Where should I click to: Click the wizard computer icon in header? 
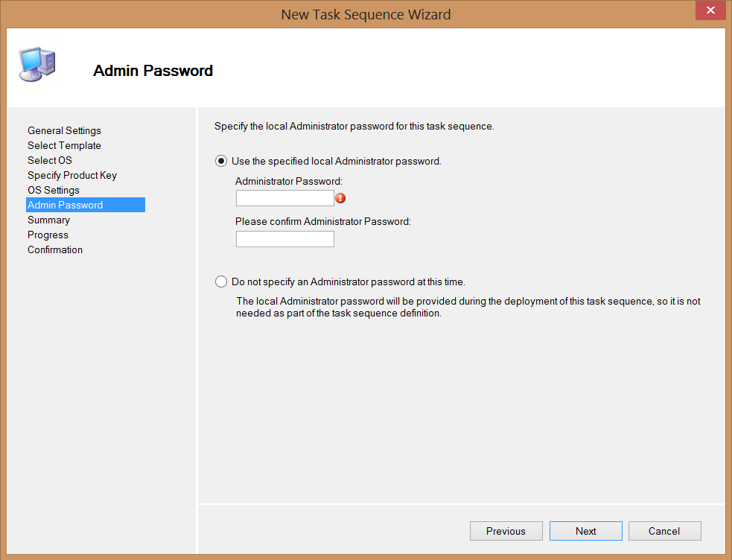(x=36, y=65)
